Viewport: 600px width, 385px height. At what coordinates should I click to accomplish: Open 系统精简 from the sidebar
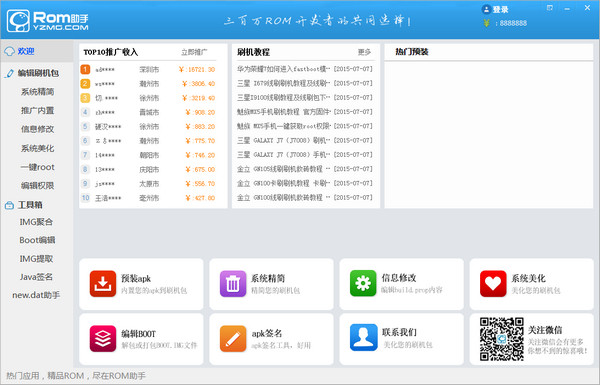38,92
